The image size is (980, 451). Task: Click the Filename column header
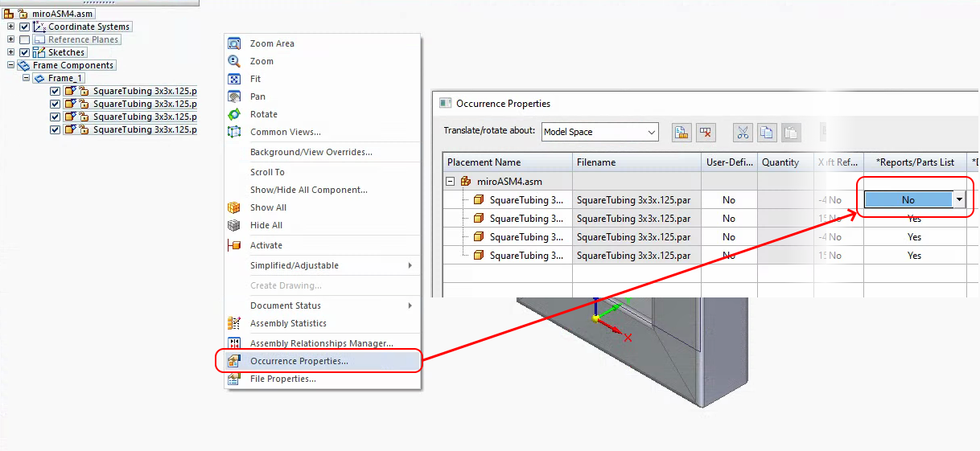pyautogui.click(x=636, y=162)
